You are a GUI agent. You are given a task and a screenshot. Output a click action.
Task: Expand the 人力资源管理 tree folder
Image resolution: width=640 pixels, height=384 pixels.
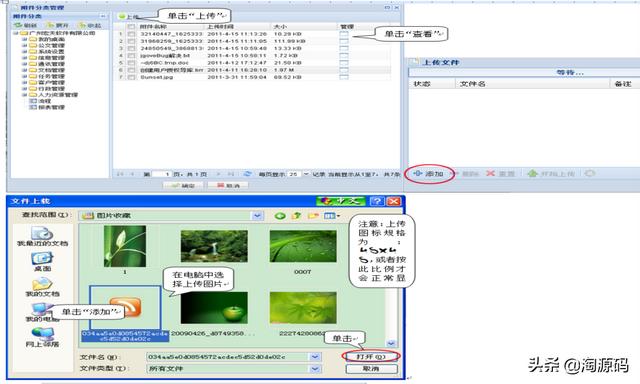tap(25, 95)
